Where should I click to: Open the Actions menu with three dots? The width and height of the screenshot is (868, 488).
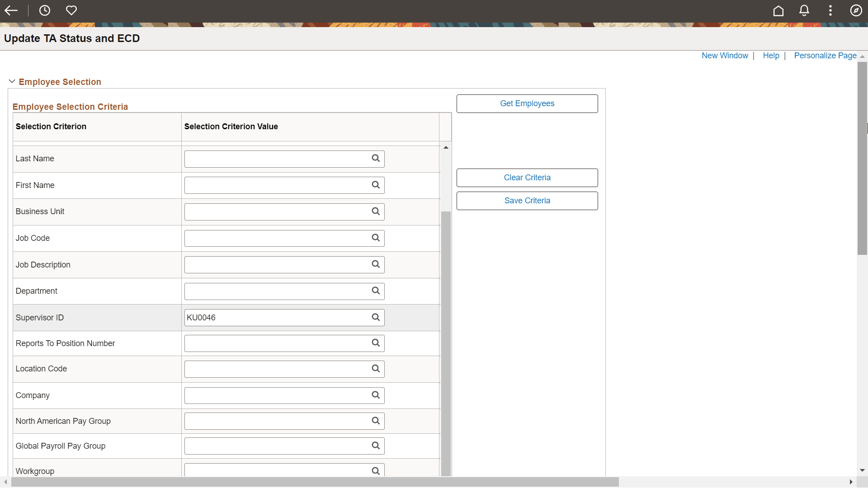coord(830,10)
